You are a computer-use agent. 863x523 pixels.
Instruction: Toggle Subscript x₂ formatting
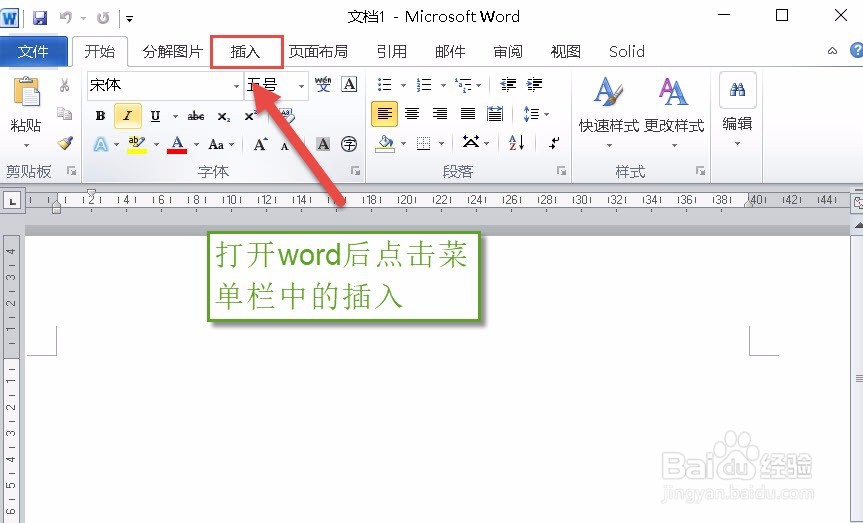click(x=223, y=116)
